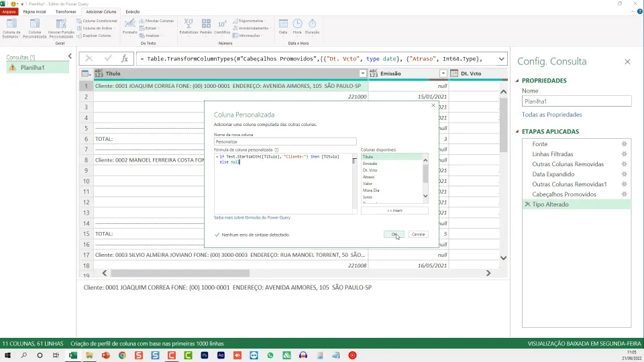Expand the formula bar arrow
644x362 pixels.
point(502,59)
